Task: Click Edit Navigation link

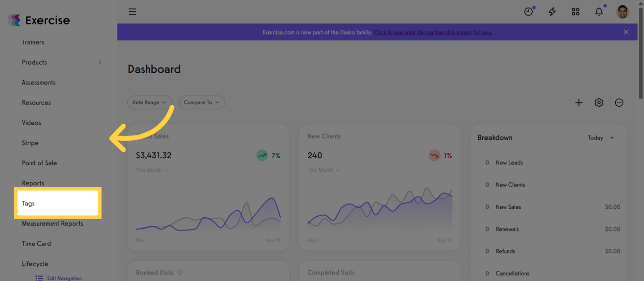Action: click(x=59, y=278)
